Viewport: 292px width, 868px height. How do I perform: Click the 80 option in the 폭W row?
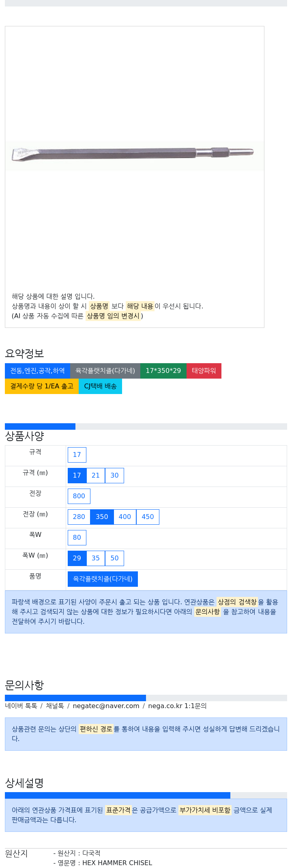77,538
